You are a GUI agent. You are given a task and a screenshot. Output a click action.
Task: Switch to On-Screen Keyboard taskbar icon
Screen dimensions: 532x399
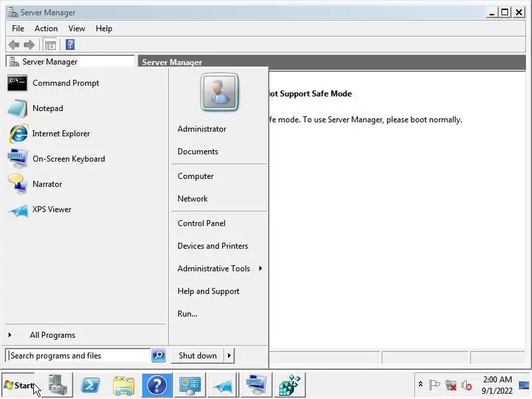pyautogui.click(x=256, y=385)
